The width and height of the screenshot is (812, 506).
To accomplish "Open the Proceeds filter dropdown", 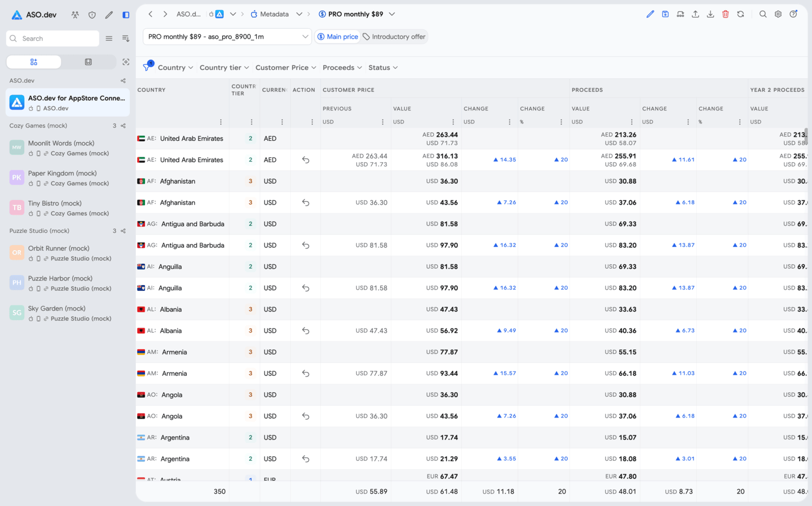I will pyautogui.click(x=342, y=68).
